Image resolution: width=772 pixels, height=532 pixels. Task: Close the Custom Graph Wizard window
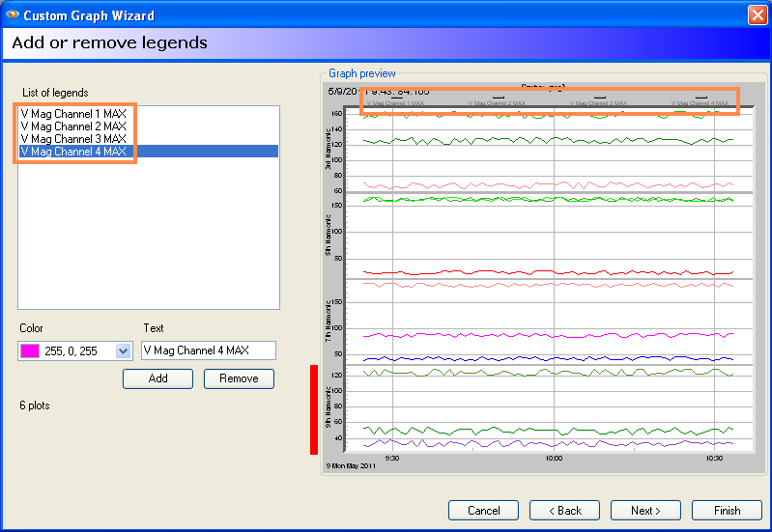[757, 15]
